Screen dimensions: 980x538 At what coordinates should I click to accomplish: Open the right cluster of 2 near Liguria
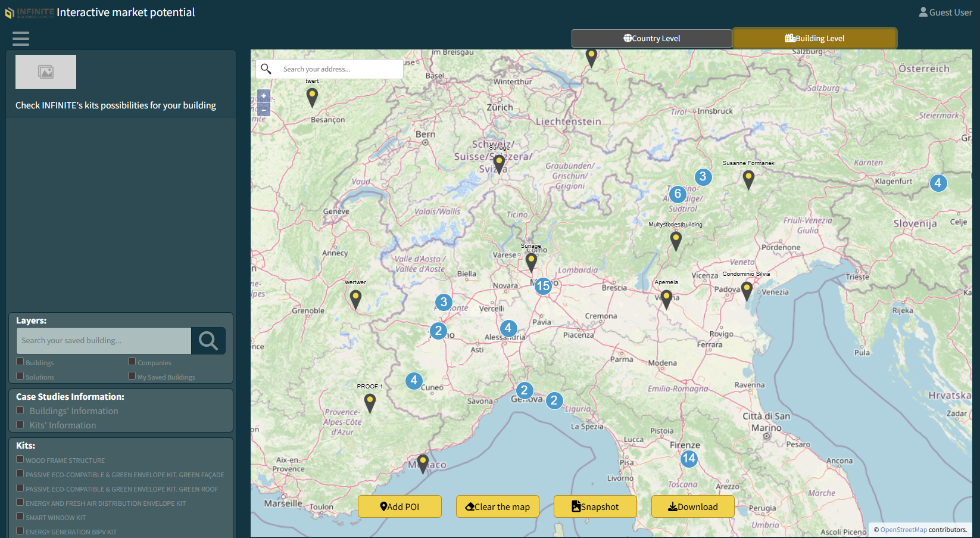[554, 400]
